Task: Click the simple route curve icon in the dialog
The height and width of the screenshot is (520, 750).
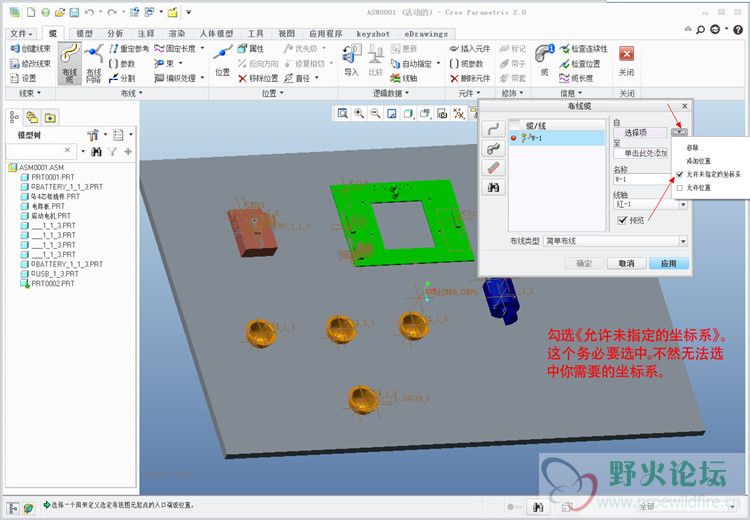Action: [493, 129]
